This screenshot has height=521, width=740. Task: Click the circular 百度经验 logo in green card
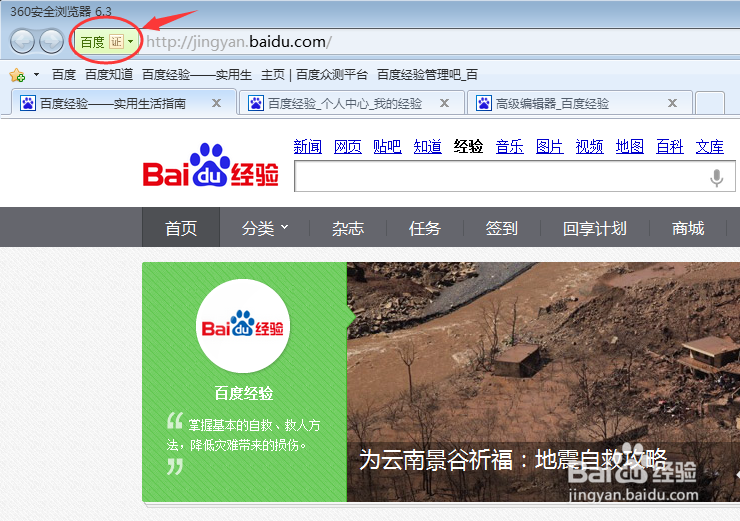pos(243,326)
